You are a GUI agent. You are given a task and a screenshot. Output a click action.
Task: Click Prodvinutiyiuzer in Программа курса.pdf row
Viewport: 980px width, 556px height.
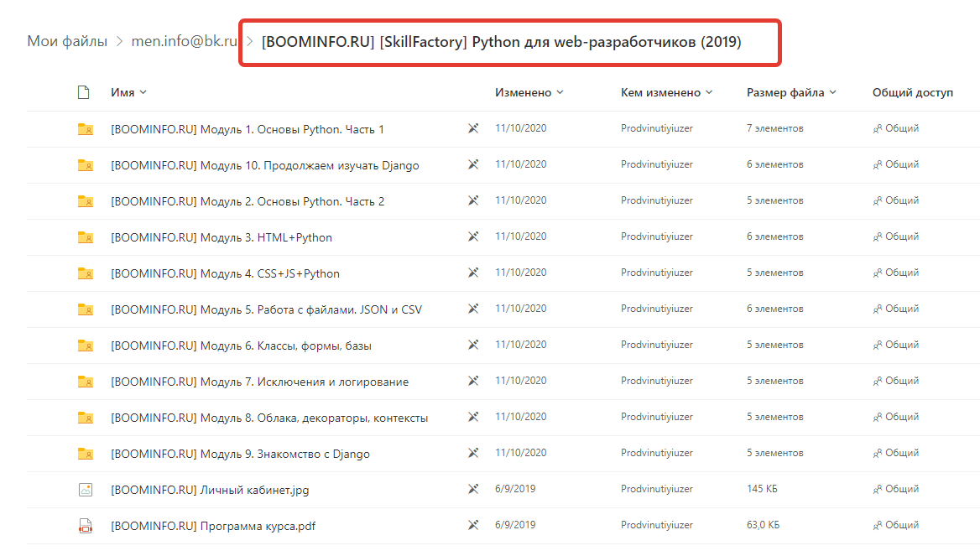(657, 525)
